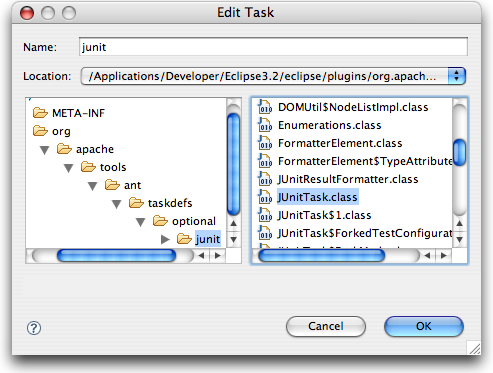Click the Cancel button
493x373 pixels.
point(326,326)
